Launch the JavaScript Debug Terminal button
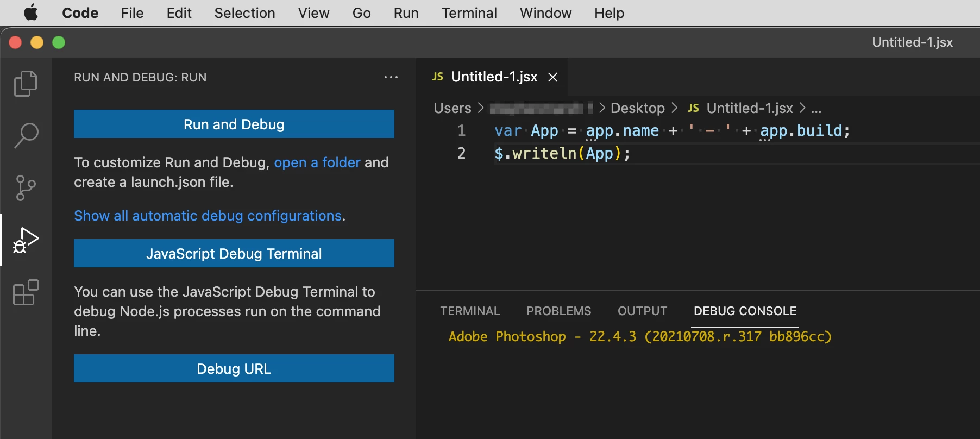980x439 pixels. (x=234, y=254)
